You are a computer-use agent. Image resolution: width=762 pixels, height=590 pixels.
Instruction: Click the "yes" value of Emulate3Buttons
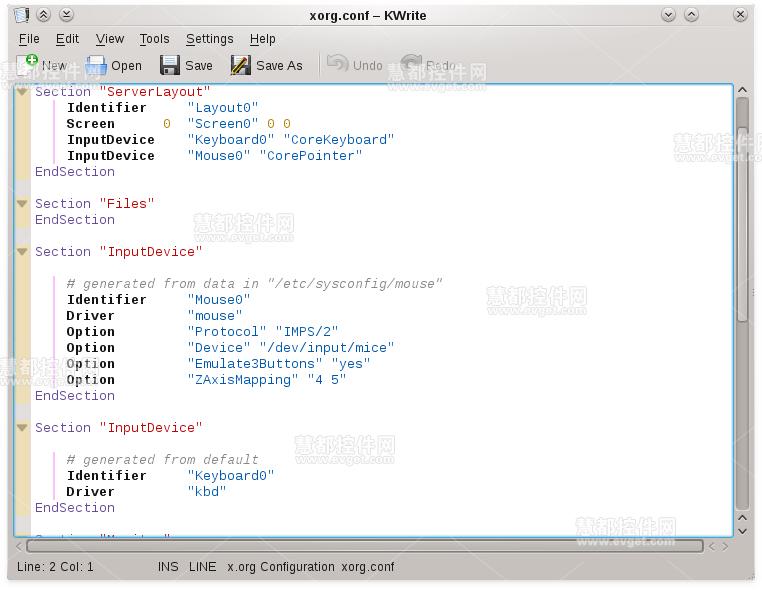[x=351, y=364]
